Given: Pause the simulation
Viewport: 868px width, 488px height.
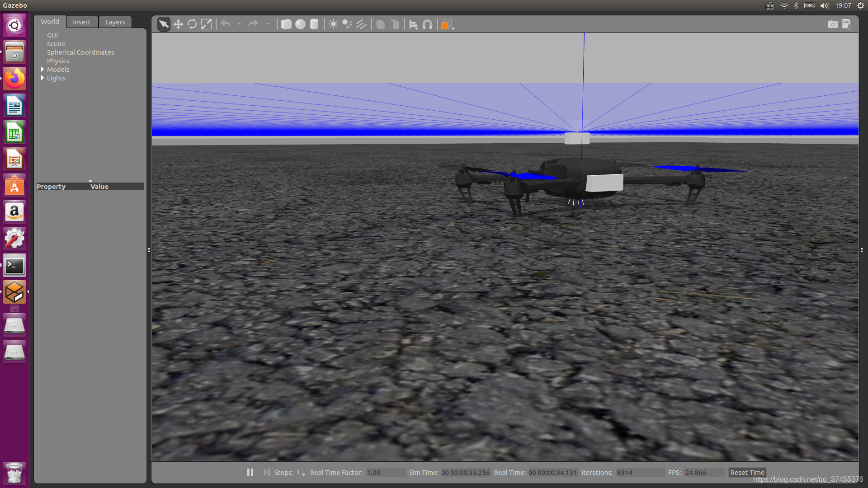Looking at the screenshot, I should 250,472.
